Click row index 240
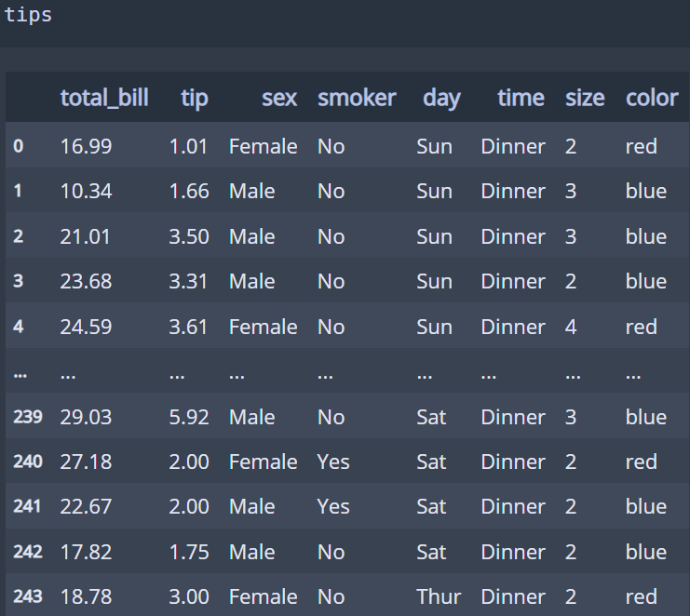 (28, 462)
